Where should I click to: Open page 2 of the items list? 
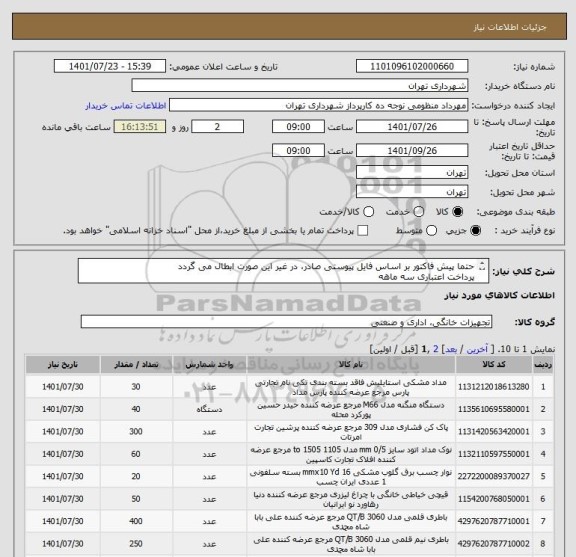436,349
